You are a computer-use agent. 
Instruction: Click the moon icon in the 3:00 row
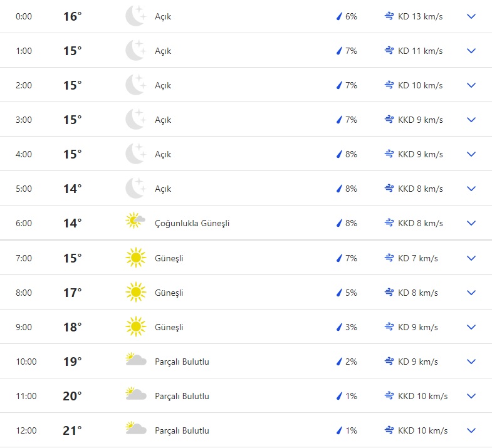(135, 120)
